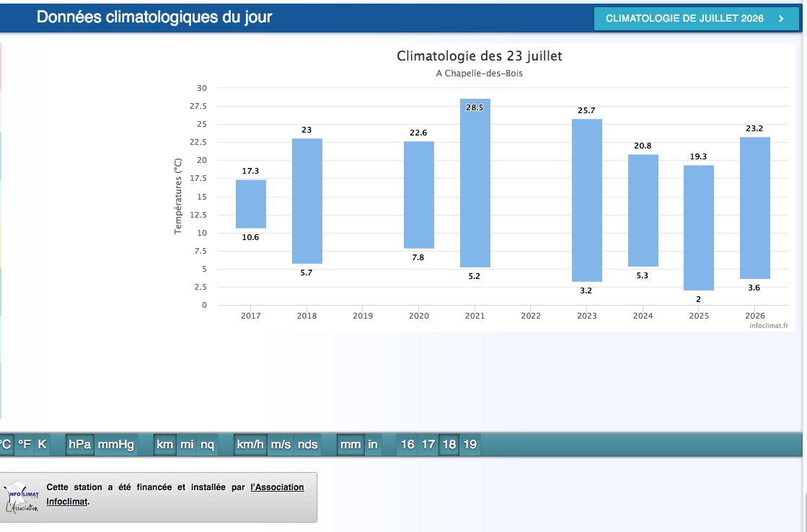Open l'Association Infoclimat link
This screenshot has height=532, width=807.
[175, 494]
